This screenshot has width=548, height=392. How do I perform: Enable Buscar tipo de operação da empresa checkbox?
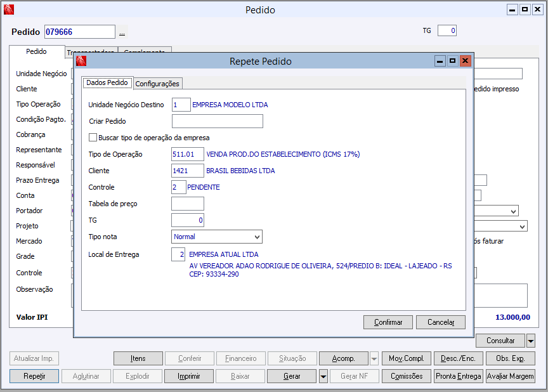pyautogui.click(x=93, y=138)
